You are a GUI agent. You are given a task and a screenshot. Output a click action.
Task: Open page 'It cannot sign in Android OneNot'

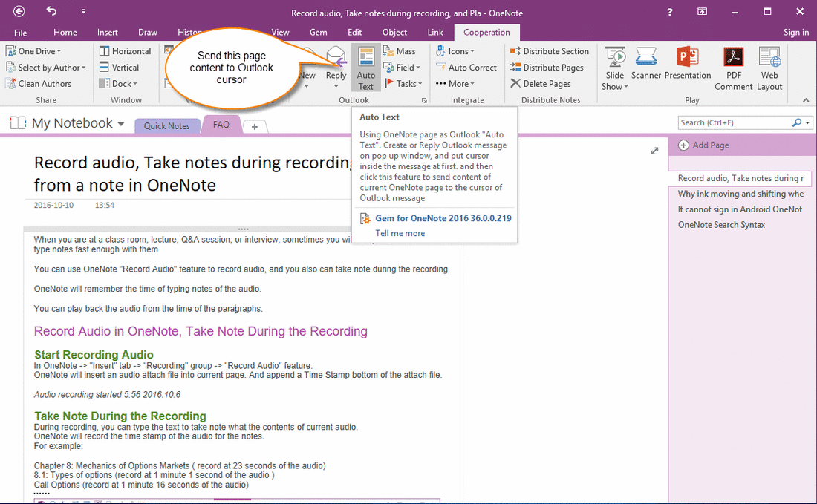tap(740, 209)
